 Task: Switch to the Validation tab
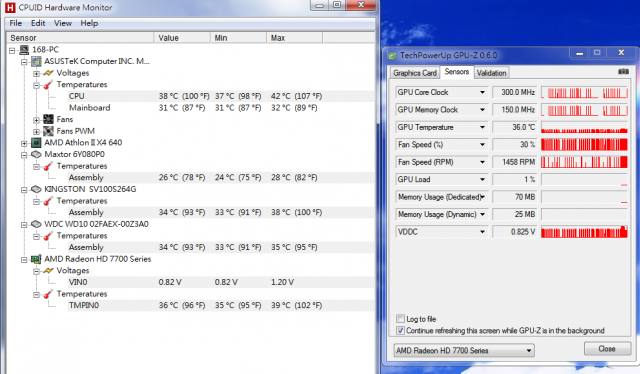491,73
